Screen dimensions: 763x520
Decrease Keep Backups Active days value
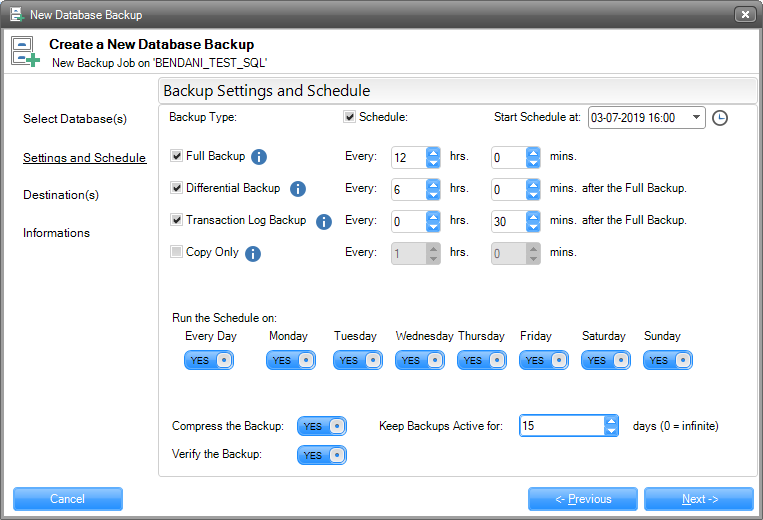[x=611, y=431]
